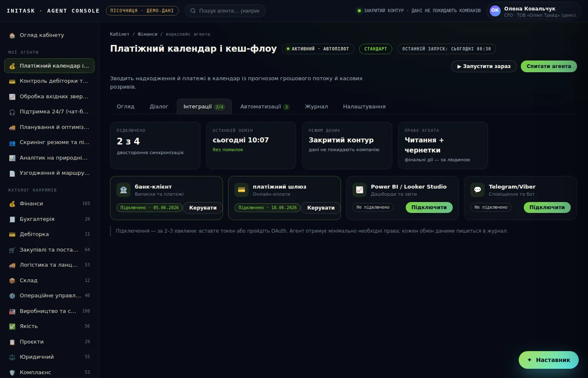Image resolution: width=588 pixels, height=378 pixels.
Task: Open the user avatar OK profile
Action: click(x=495, y=10)
